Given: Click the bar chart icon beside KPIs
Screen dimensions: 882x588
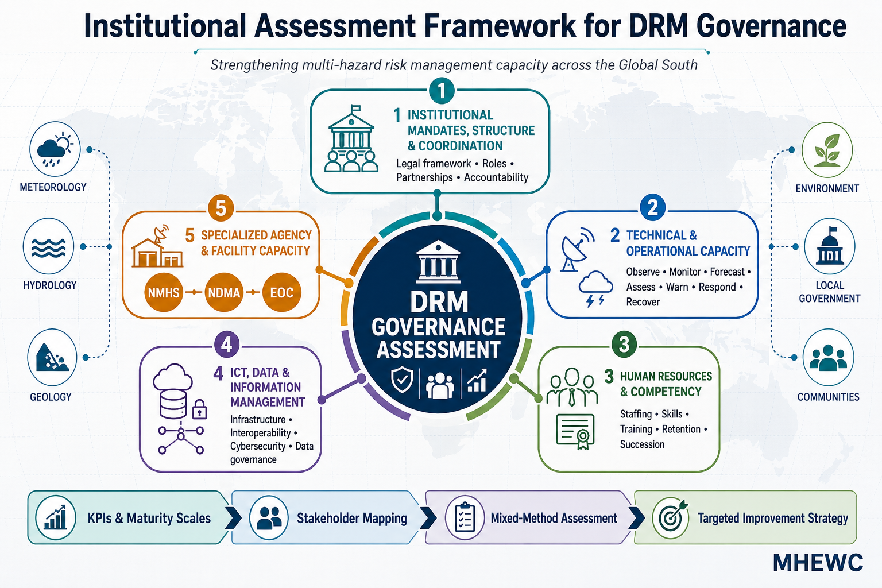Looking at the screenshot, I should (x=56, y=517).
